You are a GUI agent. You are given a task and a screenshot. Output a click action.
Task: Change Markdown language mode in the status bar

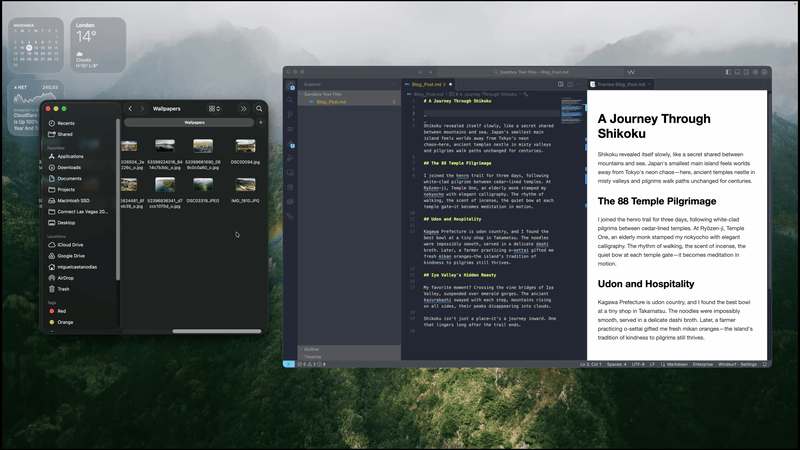pyautogui.click(x=677, y=364)
